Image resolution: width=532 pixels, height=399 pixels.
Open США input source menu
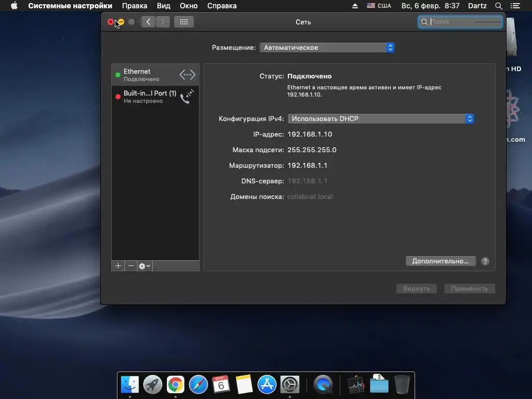379,6
